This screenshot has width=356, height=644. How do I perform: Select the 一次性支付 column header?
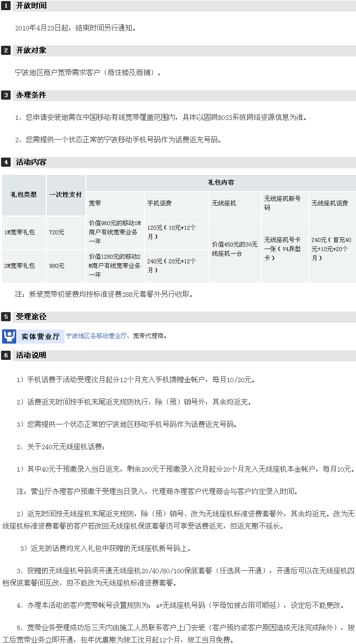[66, 195]
